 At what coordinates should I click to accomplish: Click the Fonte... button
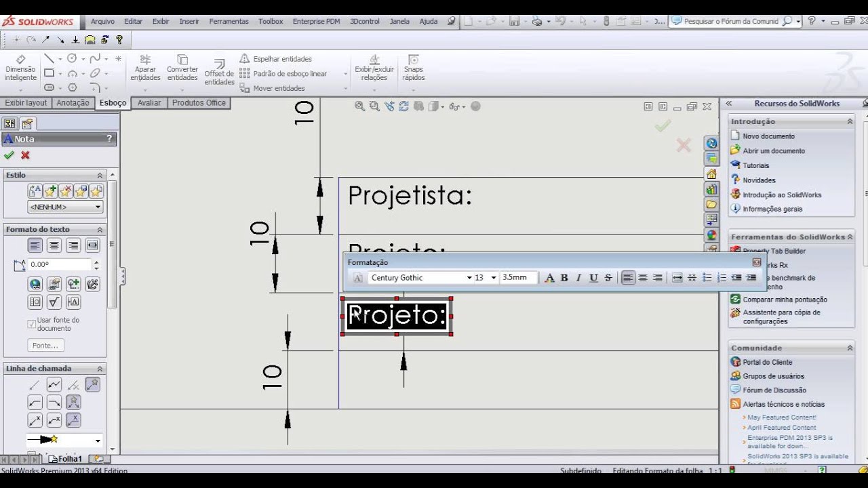click(45, 346)
